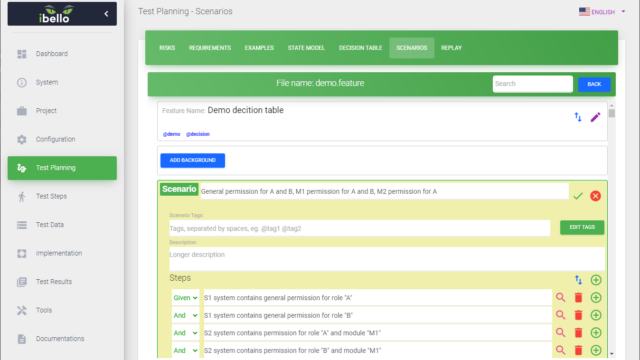
Task: Delete step for role "B" and module "M1"
Action: point(578,350)
